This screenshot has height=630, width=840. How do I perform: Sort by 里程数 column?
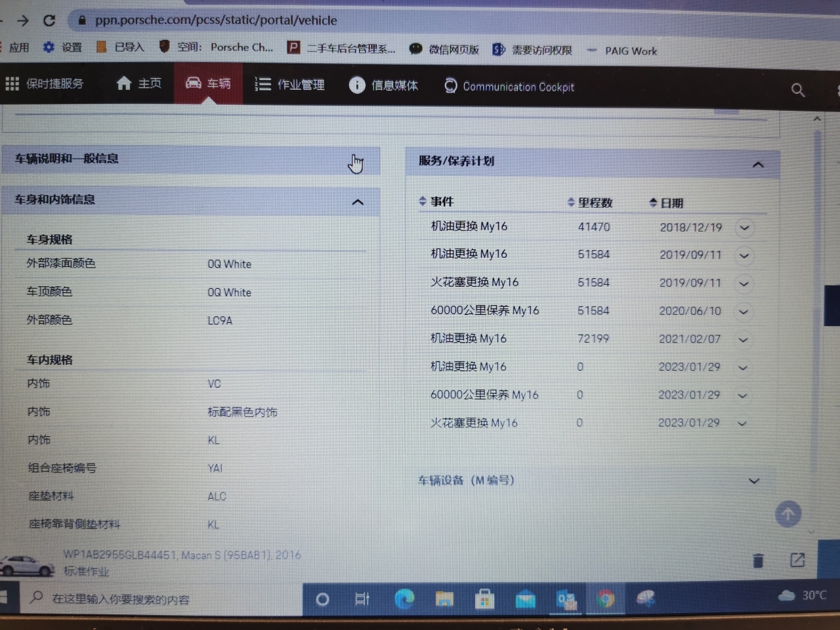[x=590, y=203]
